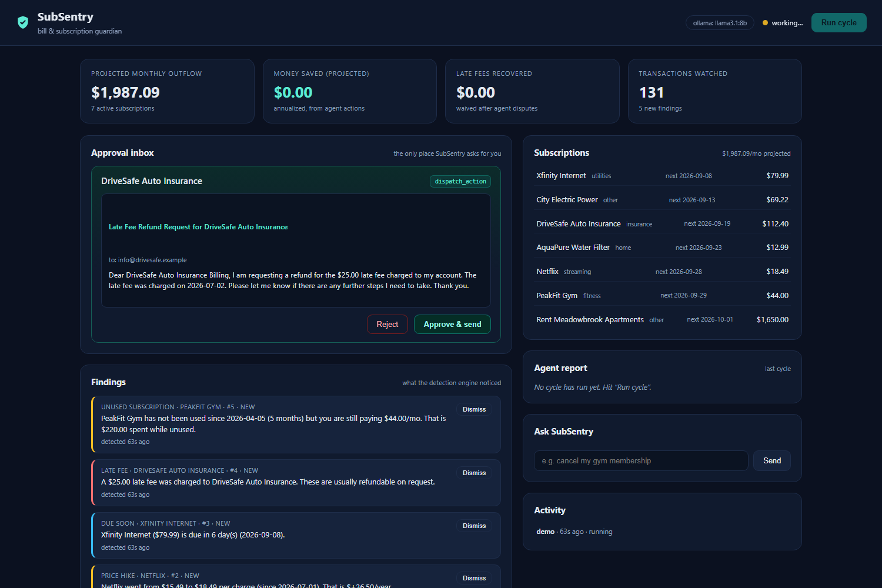Image resolution: width=882 pixels, height=588 pixels.
Task: Click the info@drivesafe.example recipient address
Action: (152, 260)
